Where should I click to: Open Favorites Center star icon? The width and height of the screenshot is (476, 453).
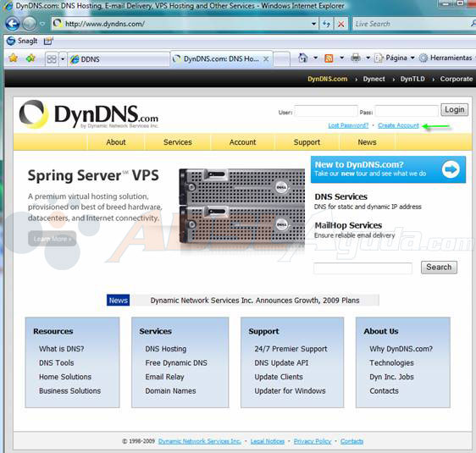(13, 58)
